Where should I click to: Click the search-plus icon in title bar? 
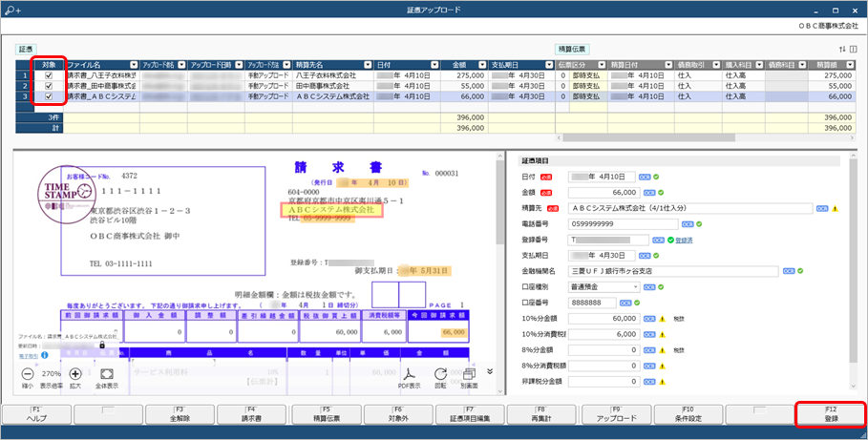(12, 10)
